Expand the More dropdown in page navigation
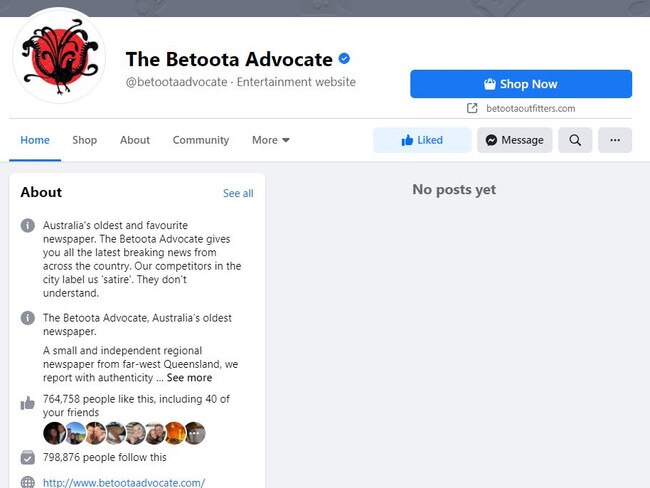The image size is (650, 488). (x=271, y=140)
